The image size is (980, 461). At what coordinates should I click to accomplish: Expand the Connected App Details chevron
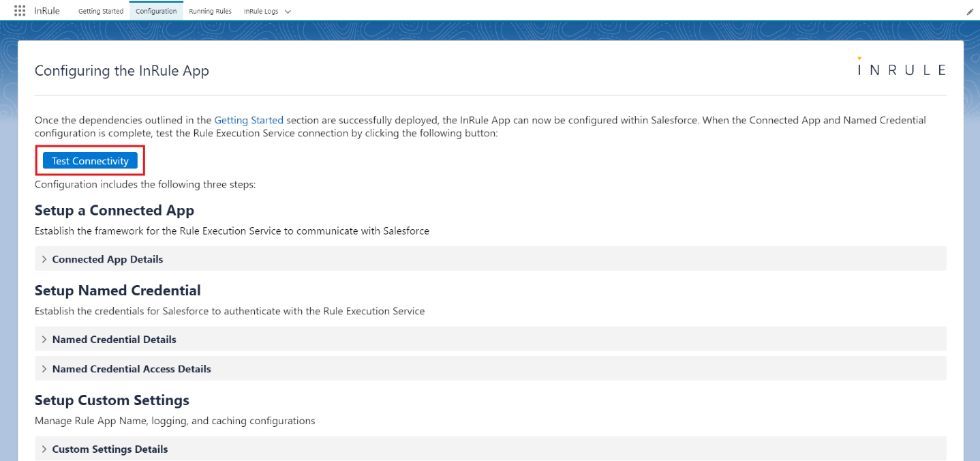pyautogui.click(x=44, y=259)
